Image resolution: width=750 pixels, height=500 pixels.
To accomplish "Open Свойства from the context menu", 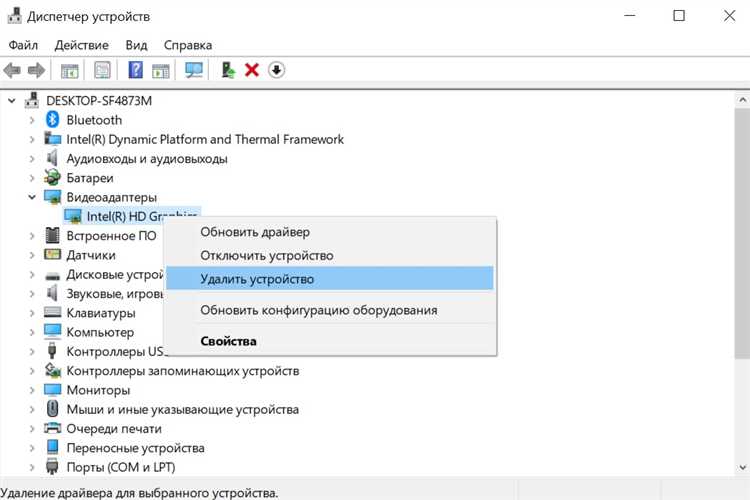I will coord(228,341).
